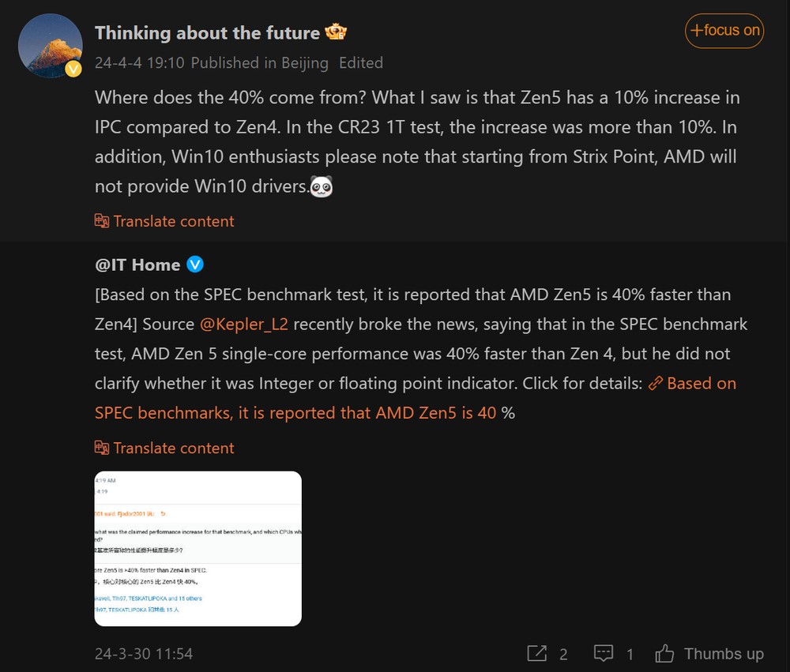Open the Thinking about the future profile name
Screen dimensions: 790x672
point(207,32)
